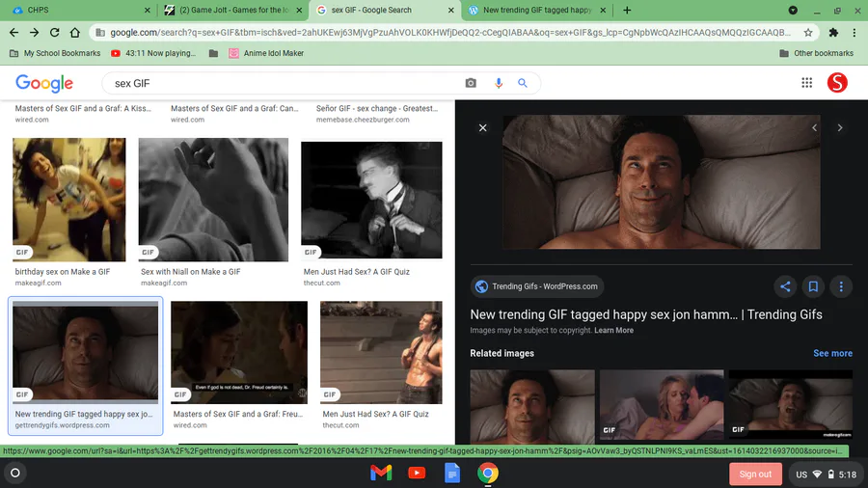Open the first wired.com result caption
Viewport: 868px width, 488px height.
pos(83,114)
